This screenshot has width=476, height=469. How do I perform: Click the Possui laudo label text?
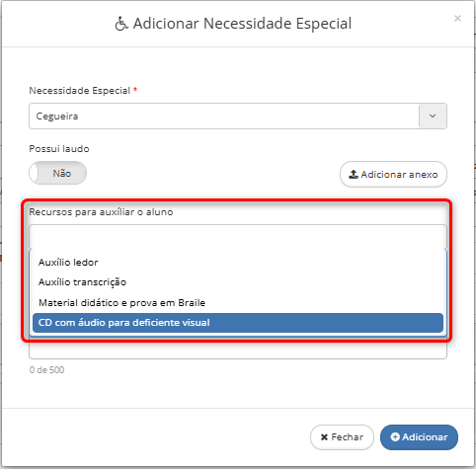click(x=59, y=149)
